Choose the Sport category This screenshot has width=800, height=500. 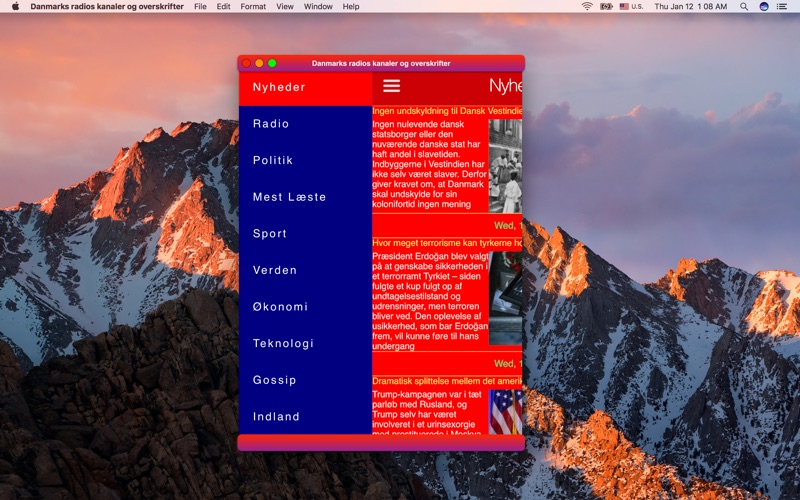[306, 234]
